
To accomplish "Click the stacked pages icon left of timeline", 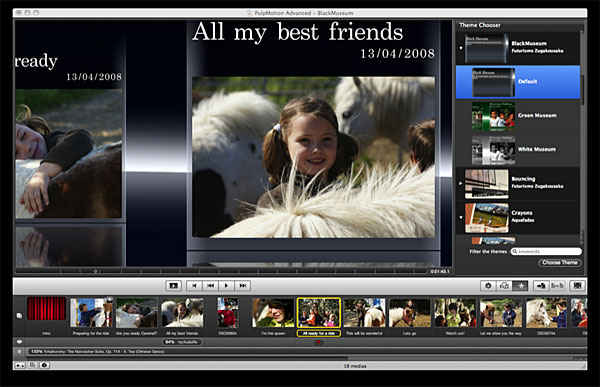I will coord(19,315).
